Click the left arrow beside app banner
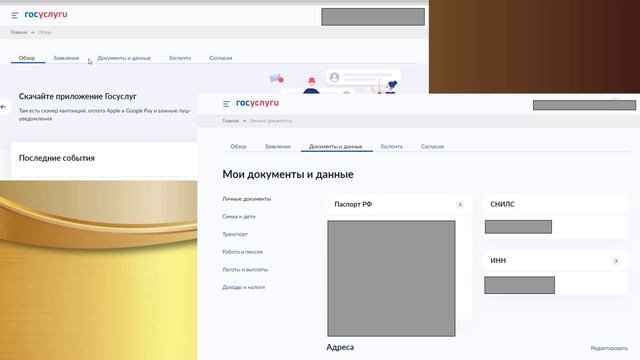The height and width of the screenshot is (360, 640). (x=4, y=107)
